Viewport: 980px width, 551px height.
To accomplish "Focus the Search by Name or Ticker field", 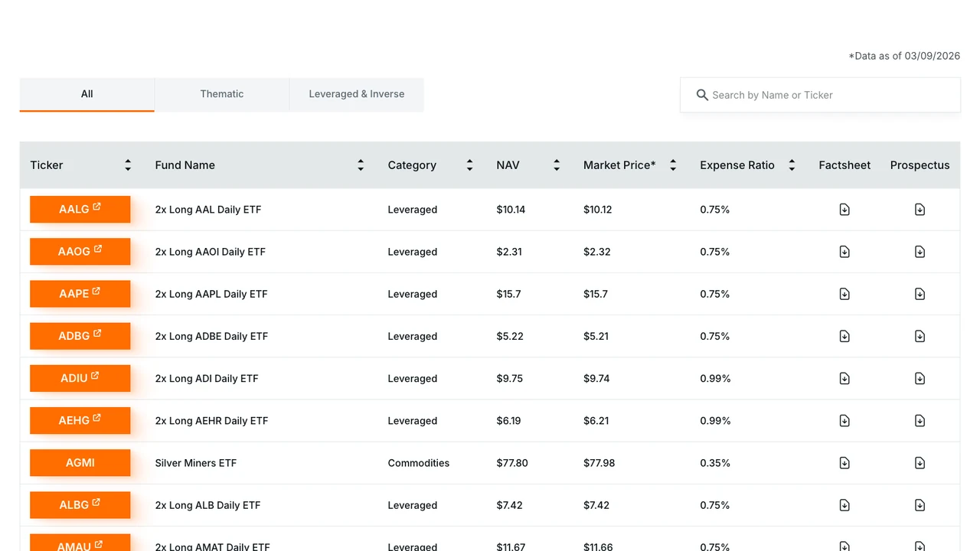I will pos(820,95).
